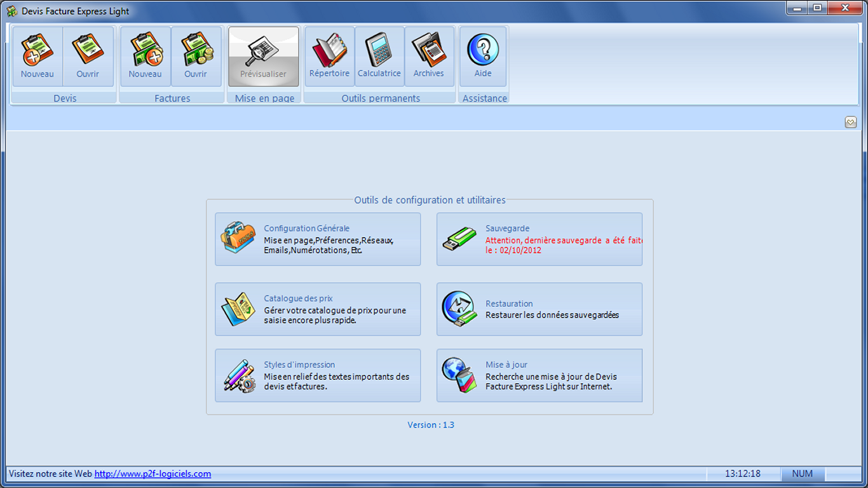Visit the p2f-logiciels.com website link
868x488 pixels.
click(x=153, y=474)
